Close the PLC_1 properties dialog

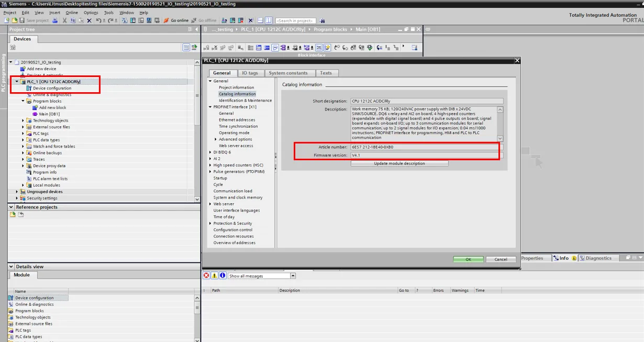tap(517, 61)
